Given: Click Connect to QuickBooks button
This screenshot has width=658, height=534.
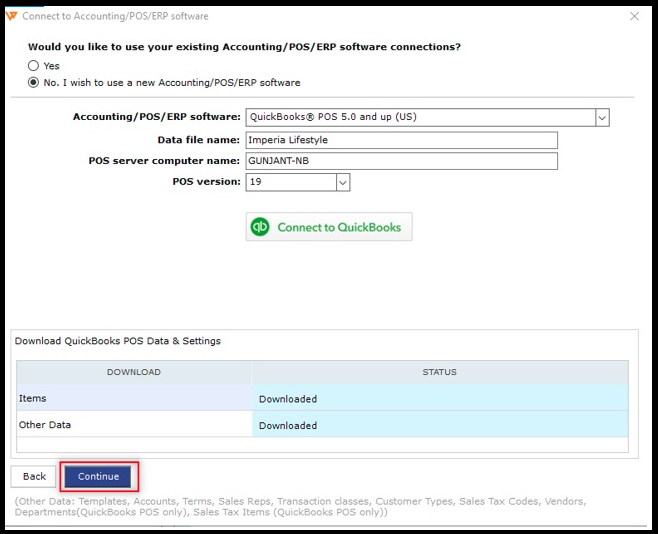Looking at the screenshot, I should [x=329, y=227].
